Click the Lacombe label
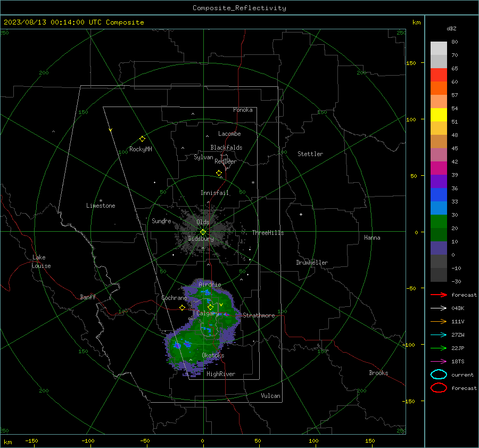This screenshot has height=448, width=479. (x=229, y=134)
